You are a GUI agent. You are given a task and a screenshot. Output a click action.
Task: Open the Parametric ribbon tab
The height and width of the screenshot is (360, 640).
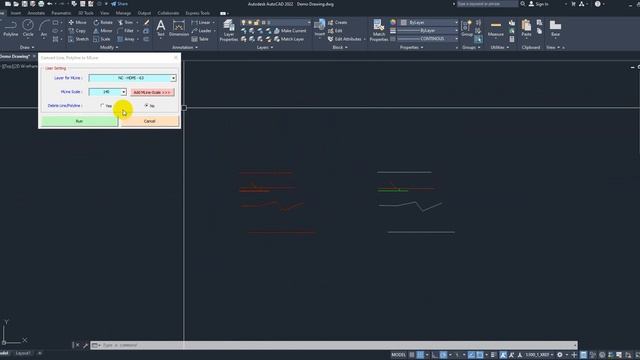(x=61, y=13)
